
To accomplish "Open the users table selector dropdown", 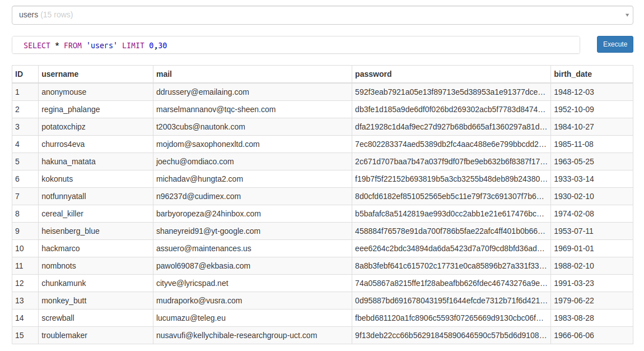I will (322, 15).
